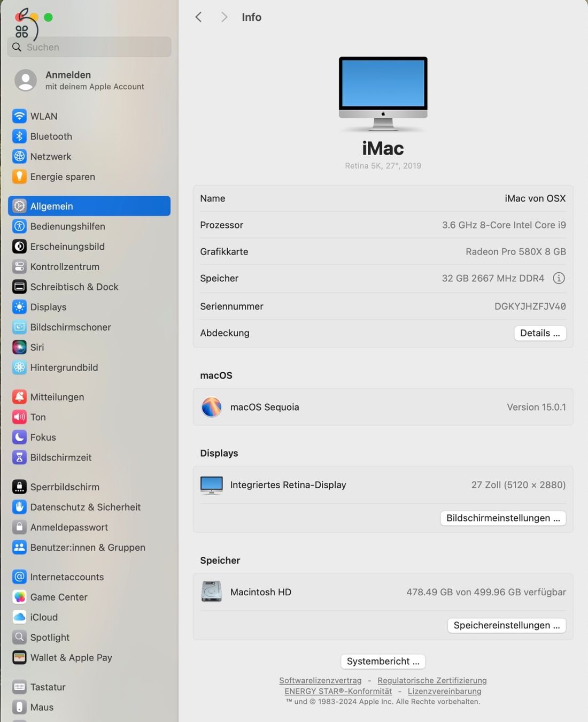Screen dimensions: 588x722
Task: Select the Netzwerk globe icon
Action: (x=19, y=156)
